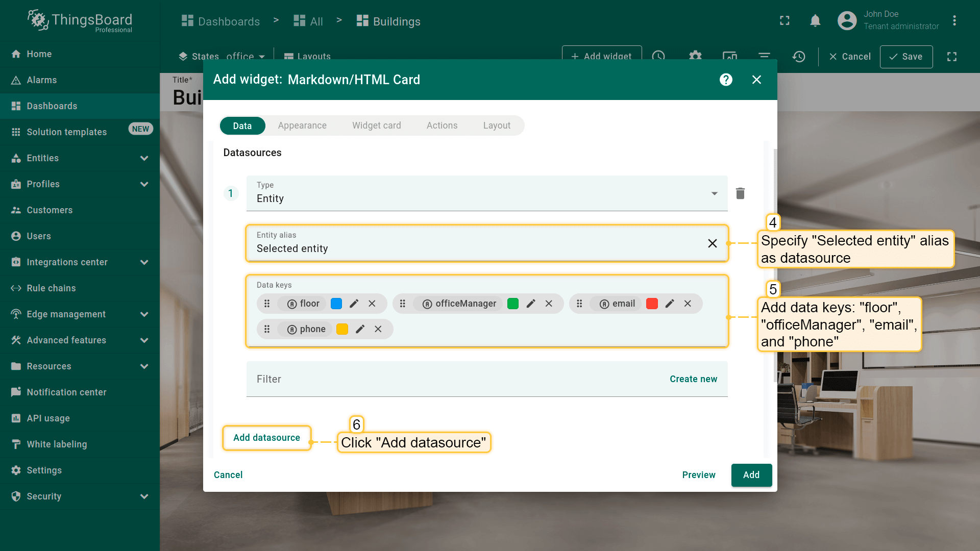Click the Add datasource button
The height and width of the screenshot is (551, 980).
pyautogui.click(x=266, y=438)
